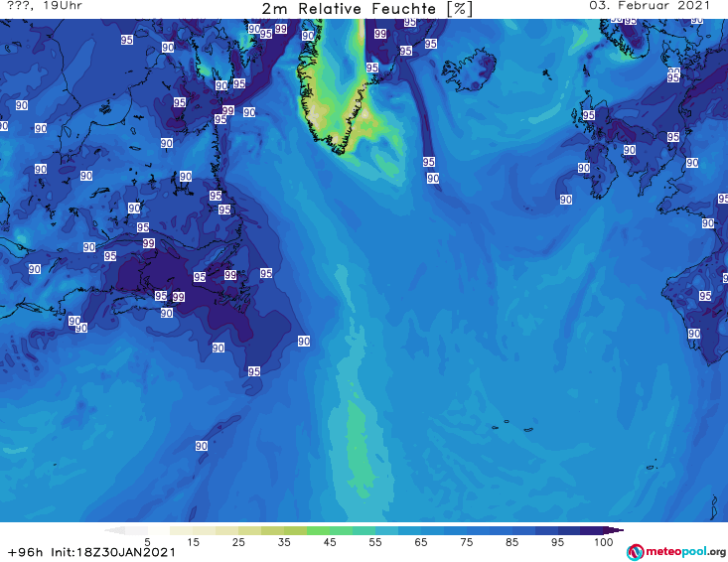Click the legend value 25

coord(238,542)
